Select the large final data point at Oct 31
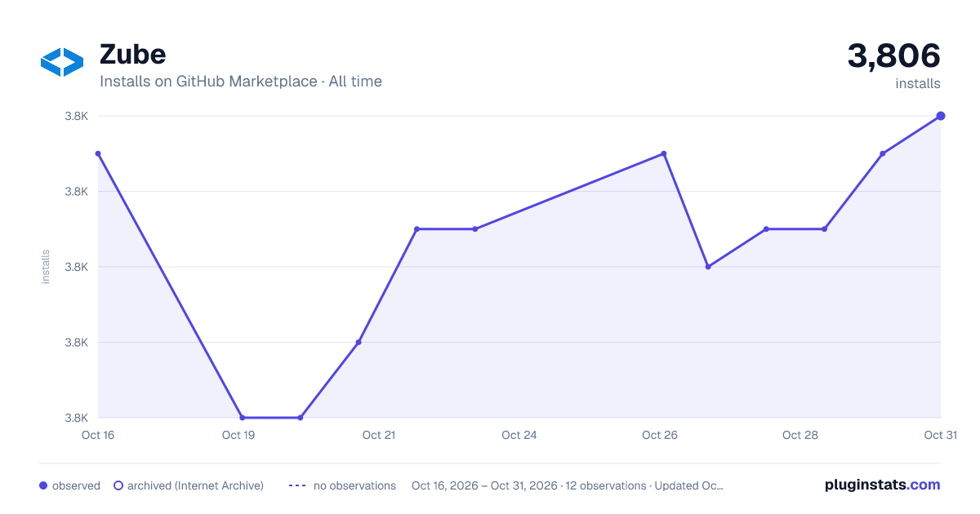Screen dimensions: 980x514 [941, 116]
